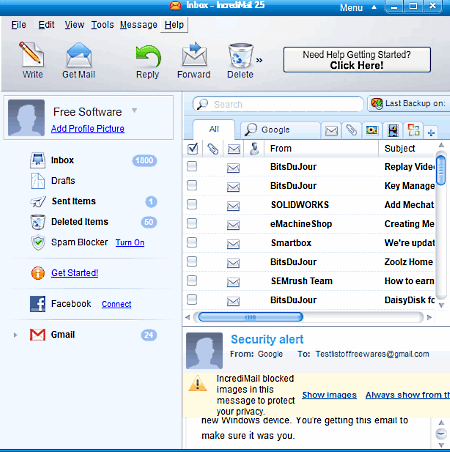
Task: Filter list by attachment paperclip icon
Action: 351,130
